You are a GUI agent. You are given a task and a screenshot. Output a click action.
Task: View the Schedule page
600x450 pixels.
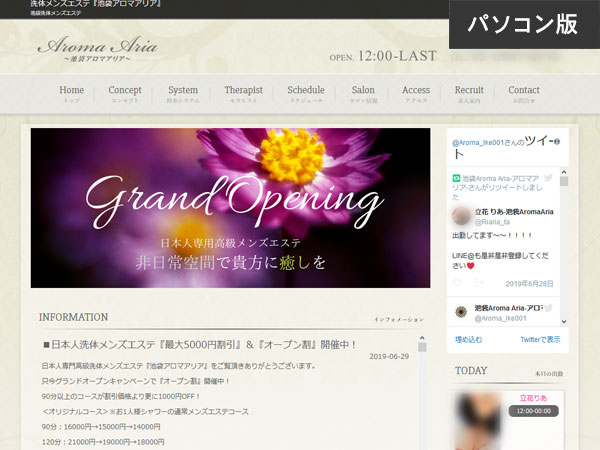(x=305, y=94)
